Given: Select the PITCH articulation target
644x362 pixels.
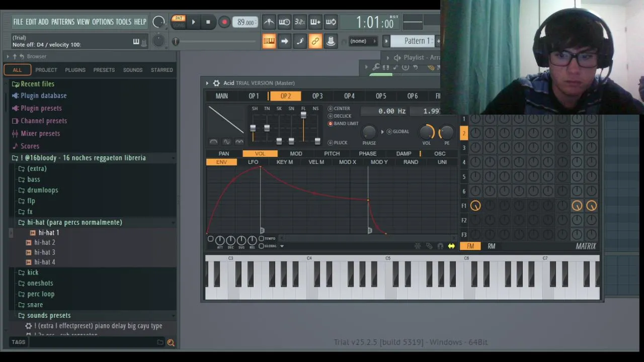Looking at the screenshot, I should point(332,154).
